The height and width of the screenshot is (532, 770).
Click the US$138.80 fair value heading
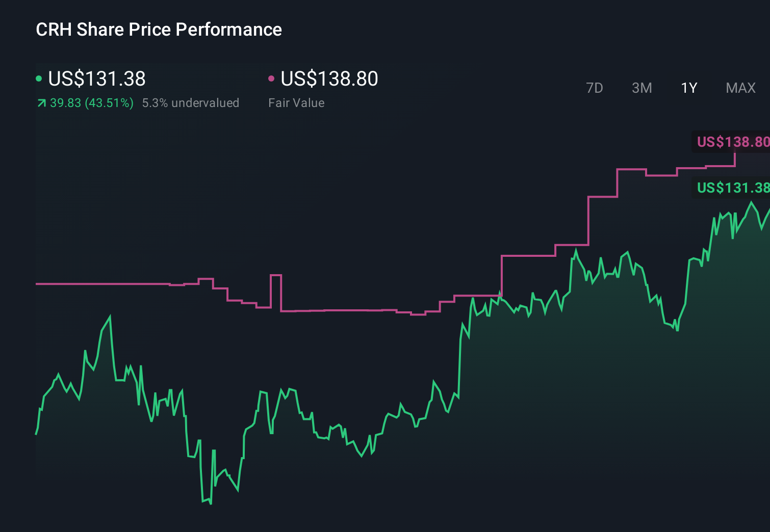329,79
